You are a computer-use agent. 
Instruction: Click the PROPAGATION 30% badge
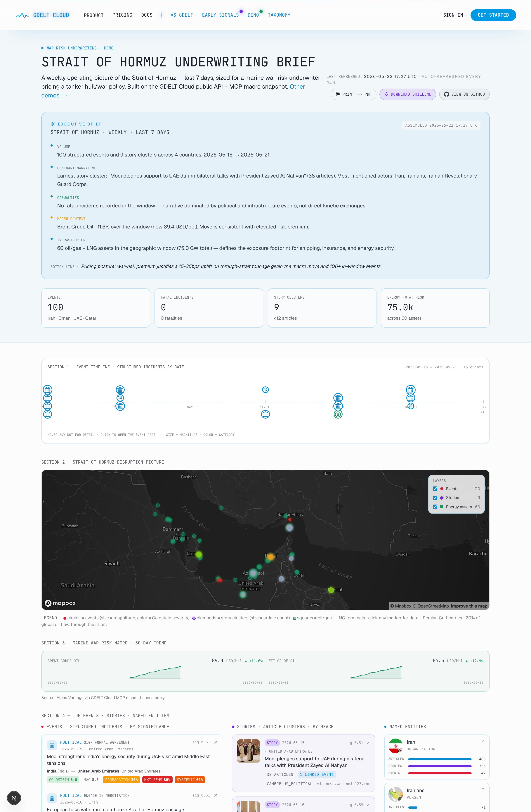coord(121,780)
